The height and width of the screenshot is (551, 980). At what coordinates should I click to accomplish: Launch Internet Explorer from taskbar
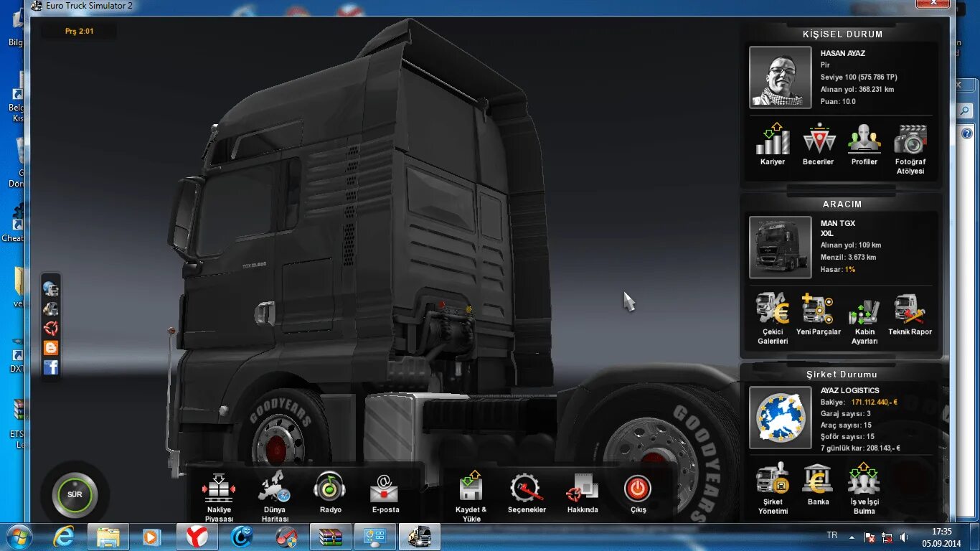(x=64, y=537)
